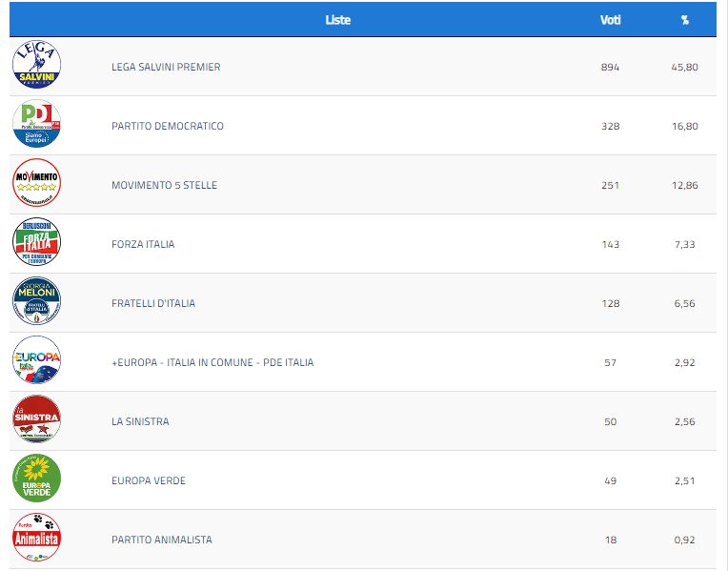Select the Movimento 5 Stelle logo
728x571 pixels.
coord(36,185)
